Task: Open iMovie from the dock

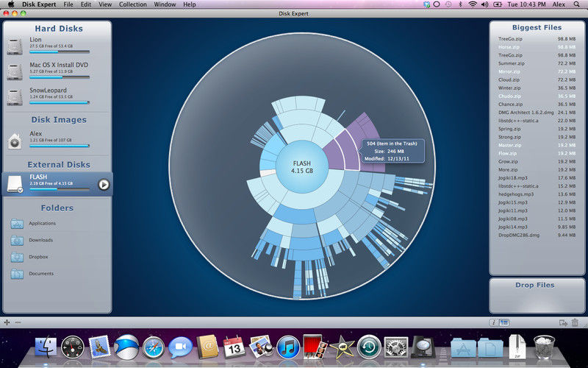Action: (x=342, y=346)
